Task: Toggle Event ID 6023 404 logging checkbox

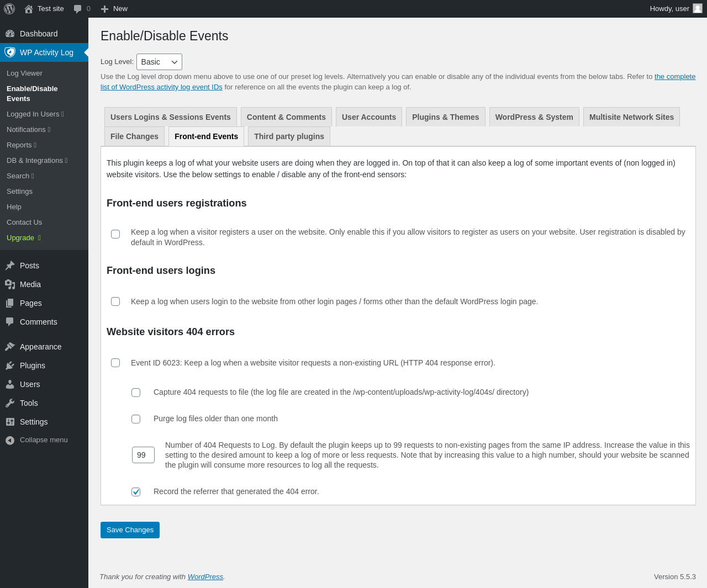Action: (115, 363)
